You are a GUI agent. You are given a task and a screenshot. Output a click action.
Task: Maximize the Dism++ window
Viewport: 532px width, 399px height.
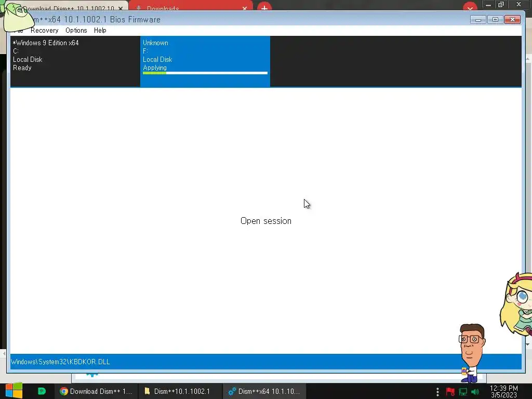[x=495, y=20]
